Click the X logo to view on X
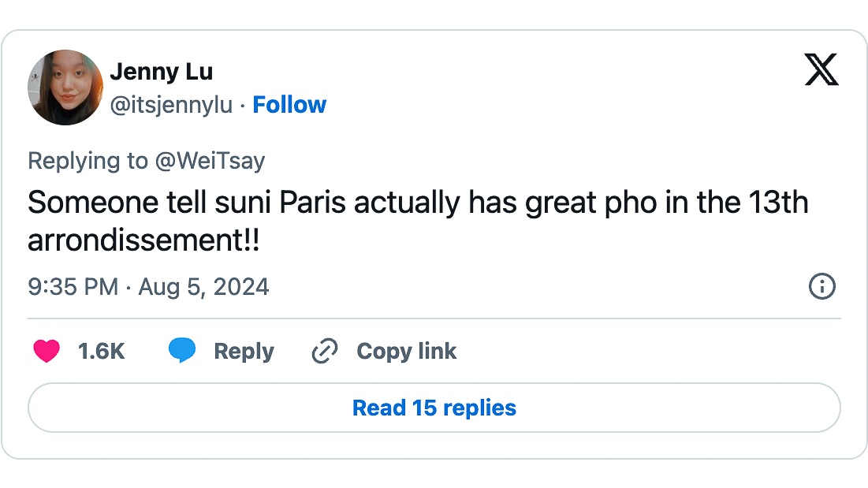868x488 pixels. pyautogui.click(x=822, y=70)
